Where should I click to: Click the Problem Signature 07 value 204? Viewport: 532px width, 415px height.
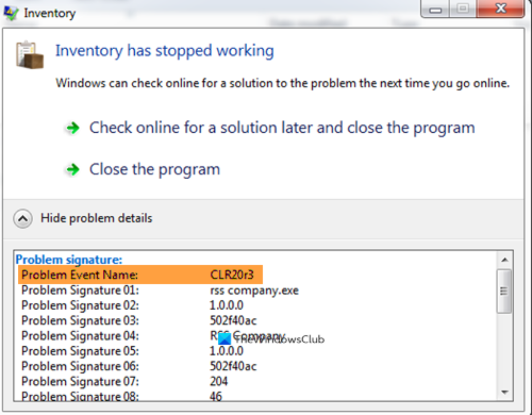click(219, 381)
